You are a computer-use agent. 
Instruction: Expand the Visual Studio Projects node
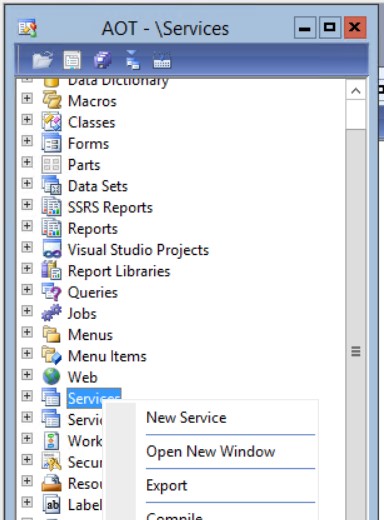[x=27, y=247]
